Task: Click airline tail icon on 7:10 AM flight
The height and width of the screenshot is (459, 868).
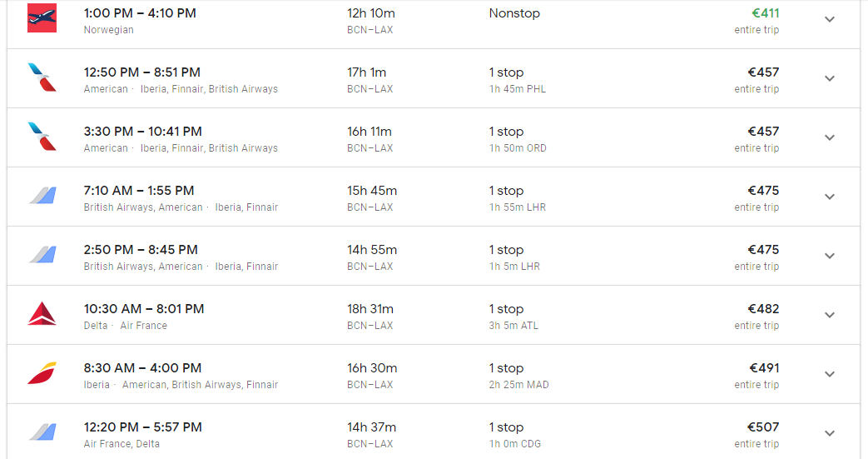Action: point(42,196)
